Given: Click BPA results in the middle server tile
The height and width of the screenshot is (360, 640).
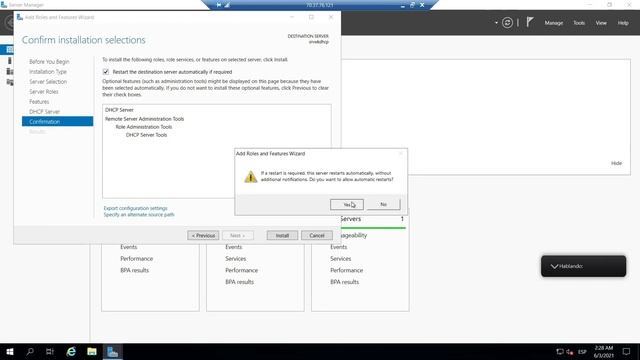Looking at the screenshot, I should (239, 282).
